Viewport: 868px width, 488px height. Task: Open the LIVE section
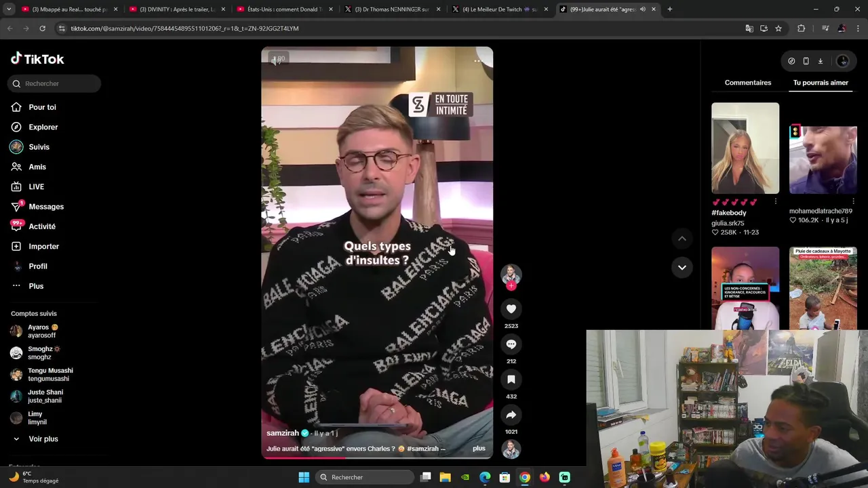click(36, 186)
